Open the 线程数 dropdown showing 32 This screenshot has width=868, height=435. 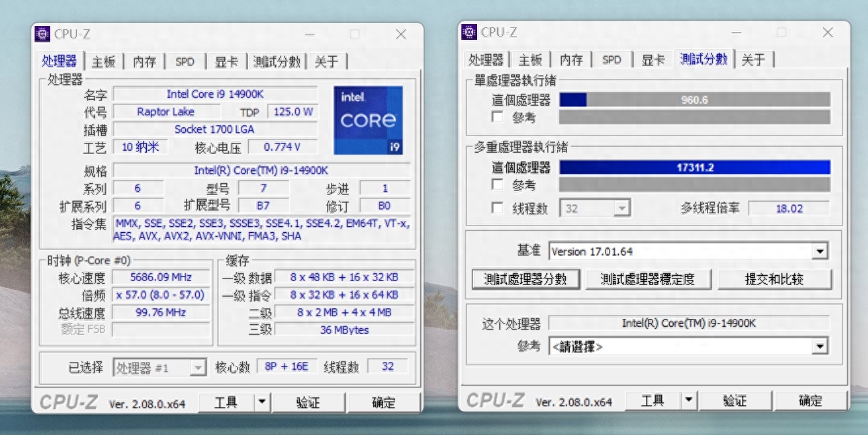[x=595, y=209]
